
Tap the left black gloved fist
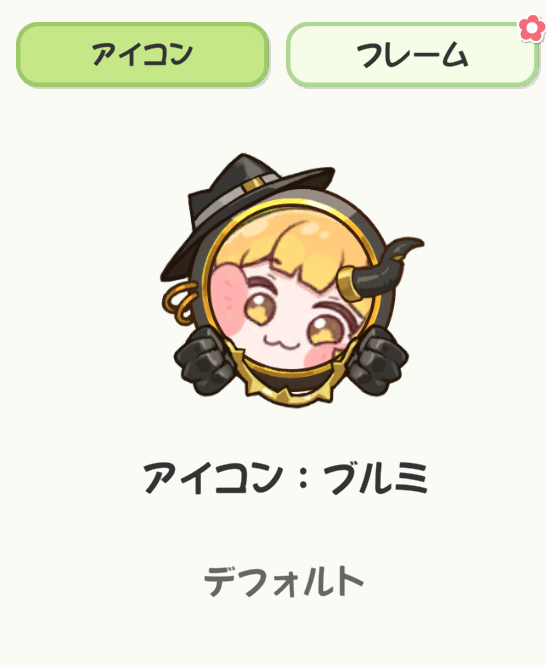(x=203, y=360)
